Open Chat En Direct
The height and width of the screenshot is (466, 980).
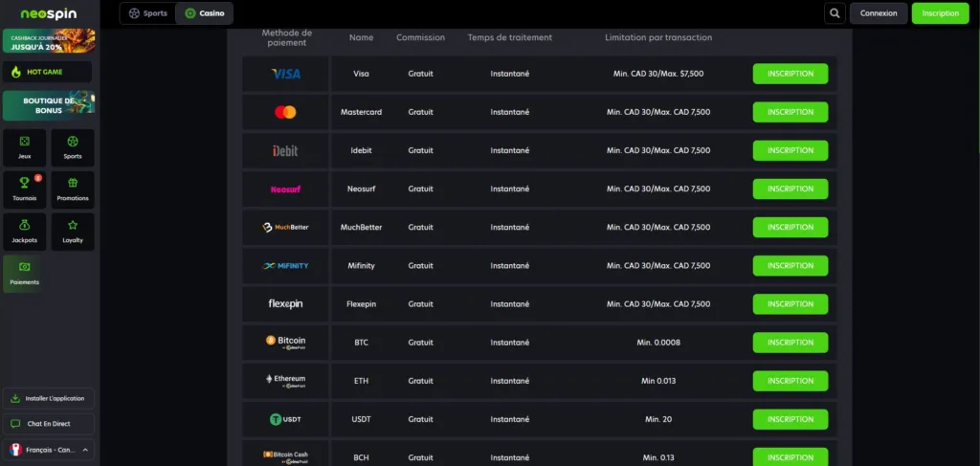coord(48,423)
